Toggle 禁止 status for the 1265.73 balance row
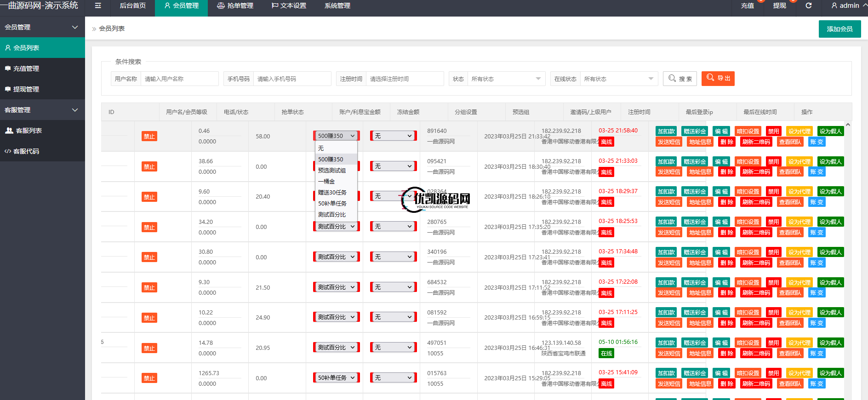 pos(149,378)
